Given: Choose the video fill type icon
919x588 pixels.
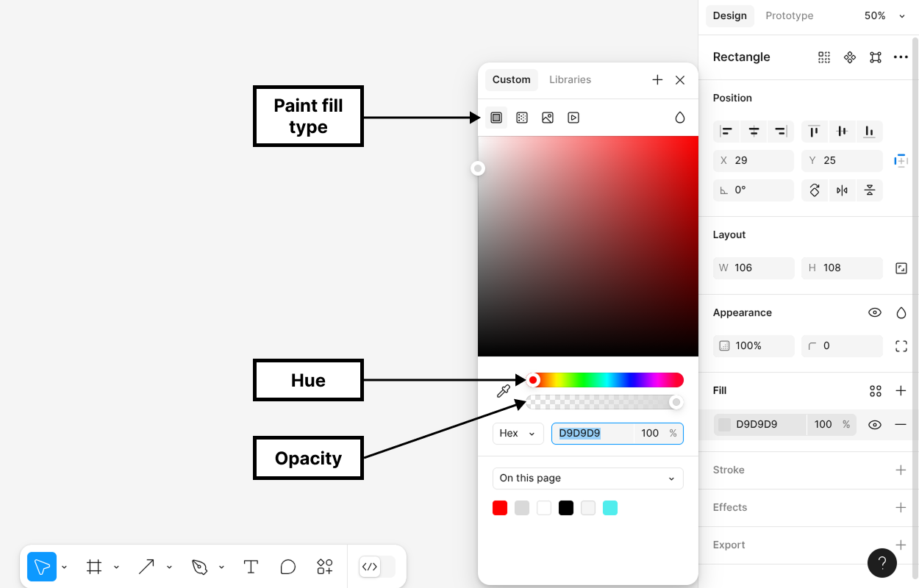Looking at the screenshot, I should click(x=573, y=118).
